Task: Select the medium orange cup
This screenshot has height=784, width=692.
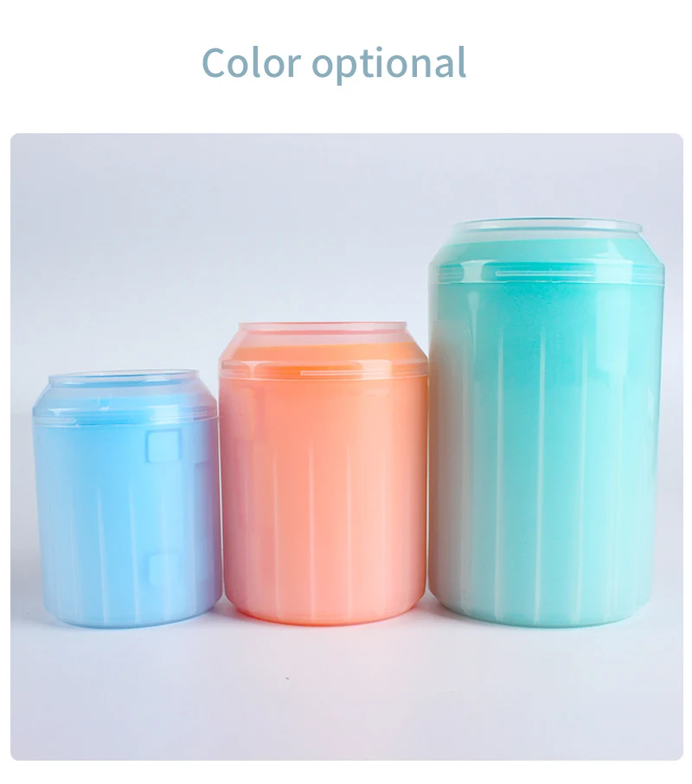Action: pyautogui.click(x=323, y=473)
